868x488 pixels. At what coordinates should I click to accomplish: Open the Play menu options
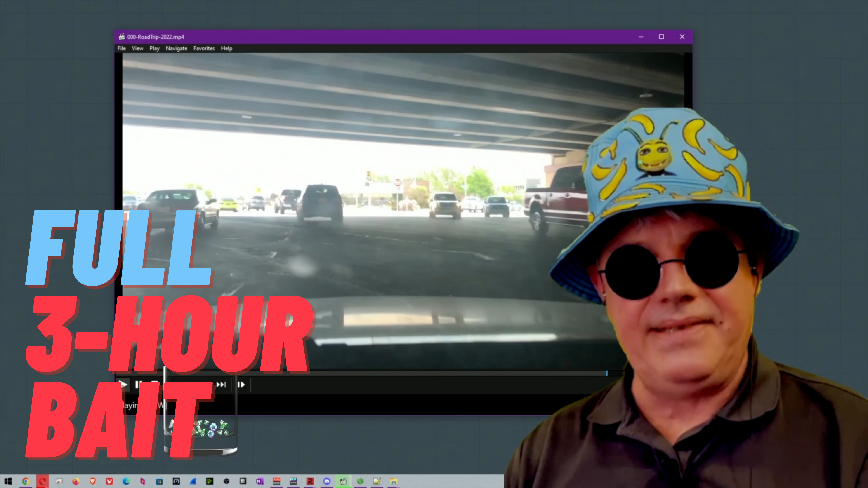pos(154,48)
